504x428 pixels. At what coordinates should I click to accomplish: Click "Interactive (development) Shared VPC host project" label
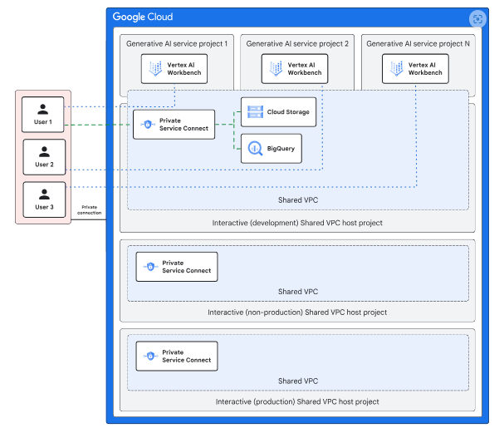point(297,223)
